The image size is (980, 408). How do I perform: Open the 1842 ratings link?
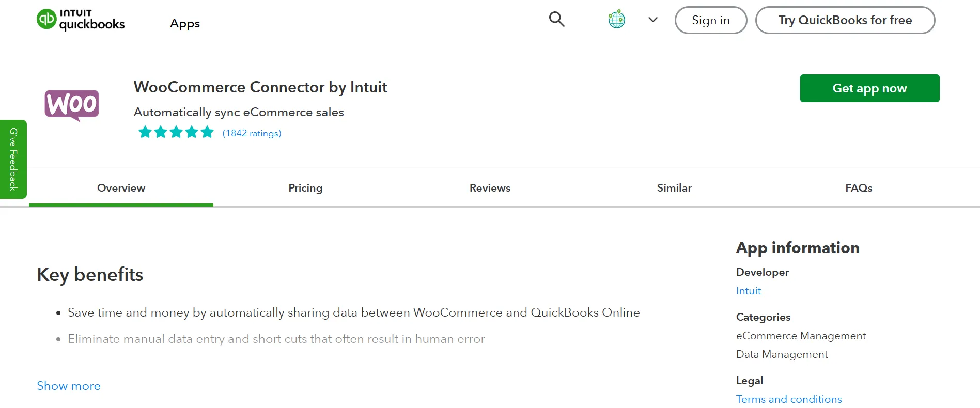pyautogui.click(x=252, y=133)
